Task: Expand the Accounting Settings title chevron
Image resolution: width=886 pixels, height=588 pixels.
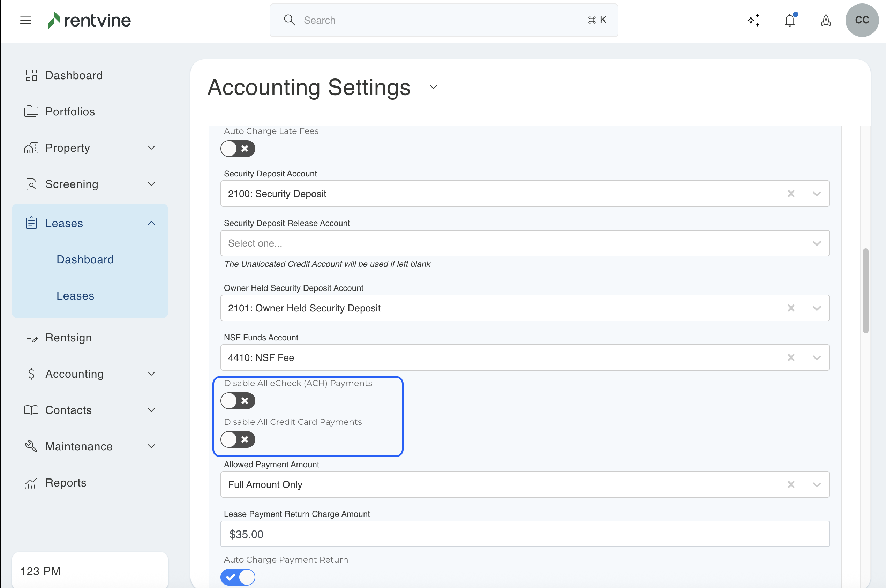Action: point(433,87)
